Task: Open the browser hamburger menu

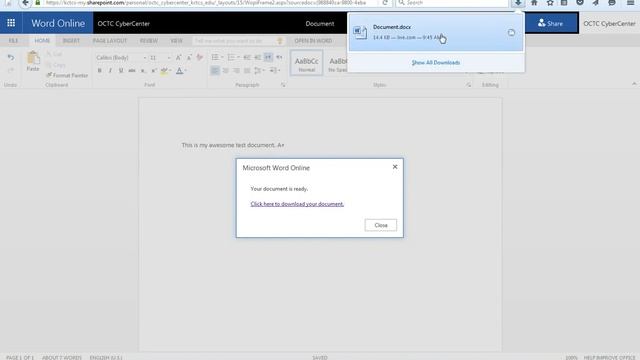Action: (x=631, y=3)
